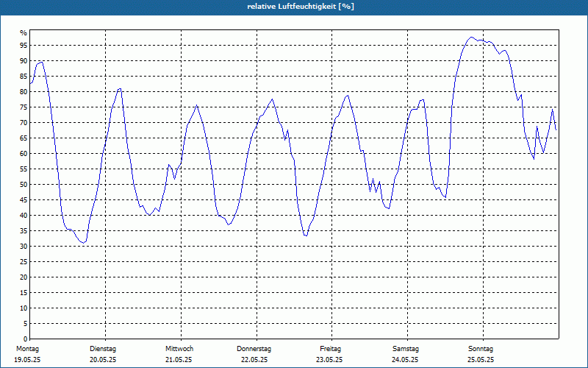Click the y-axis value 85
Image resolution: width=588 pixels, height=368 pixels.
tap(24, 77)
